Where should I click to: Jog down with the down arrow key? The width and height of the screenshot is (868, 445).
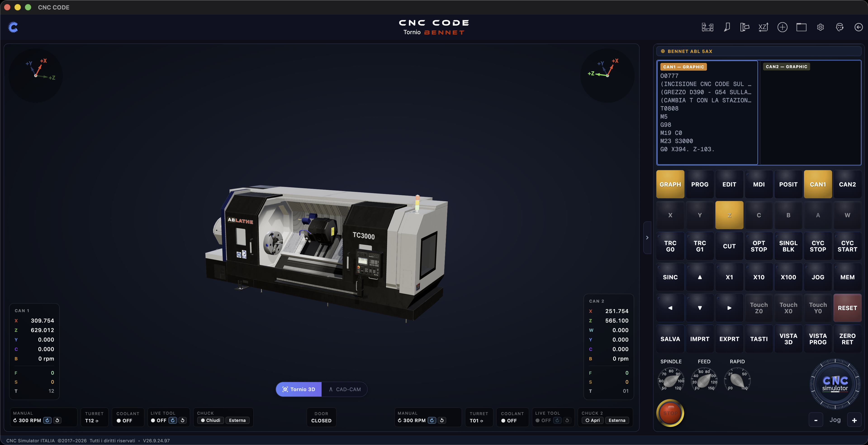(x=700, y=308)
